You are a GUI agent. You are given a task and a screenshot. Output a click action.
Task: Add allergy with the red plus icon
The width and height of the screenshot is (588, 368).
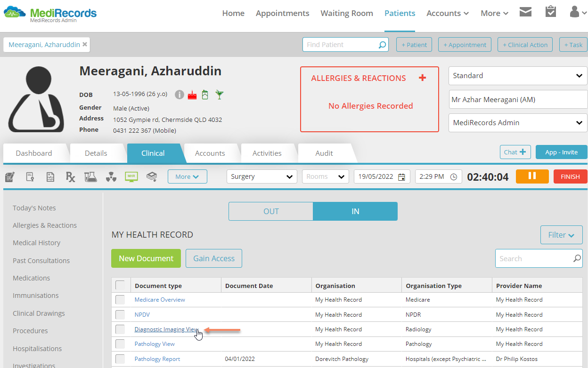[x=422, y=78]
